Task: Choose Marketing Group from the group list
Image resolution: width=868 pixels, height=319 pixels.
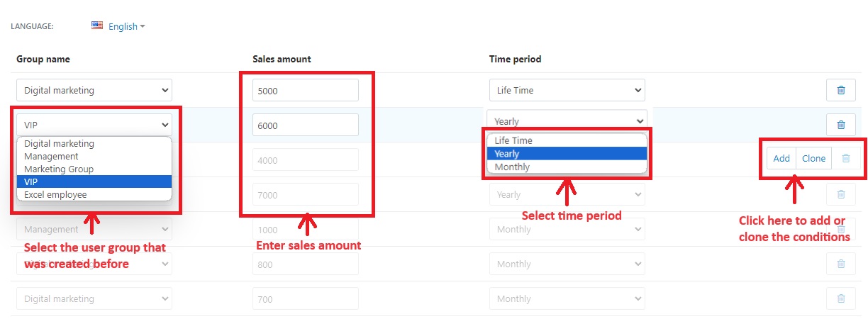Action: (x=59, y=169)
